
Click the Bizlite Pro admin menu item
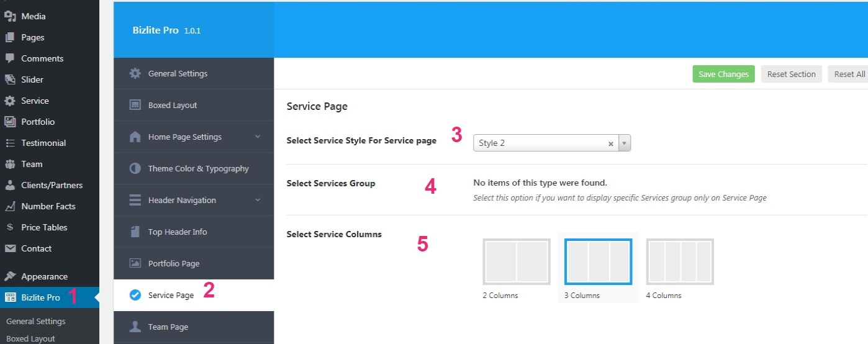tap(50, 297)
